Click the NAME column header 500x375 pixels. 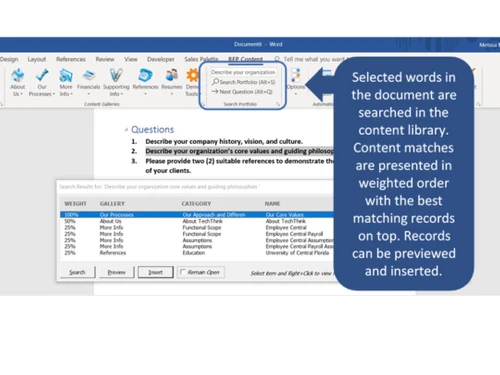[272, 203]
